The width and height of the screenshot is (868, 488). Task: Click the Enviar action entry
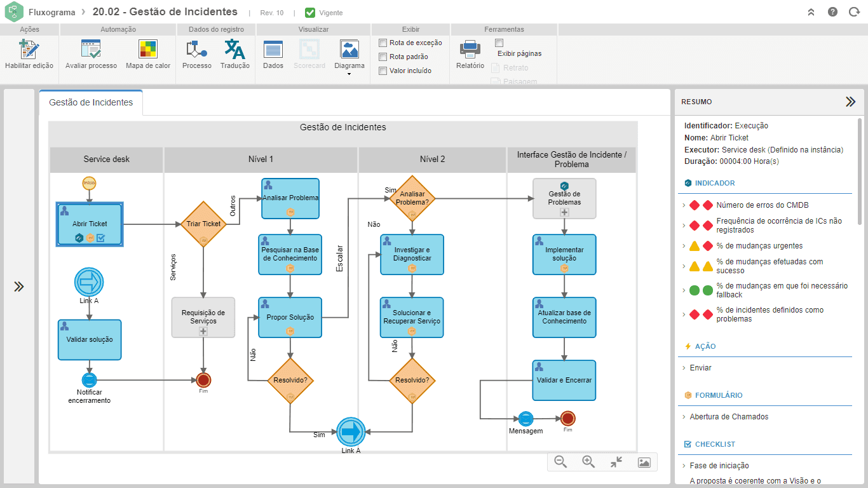pyautogui.click(x=700, y=368)
